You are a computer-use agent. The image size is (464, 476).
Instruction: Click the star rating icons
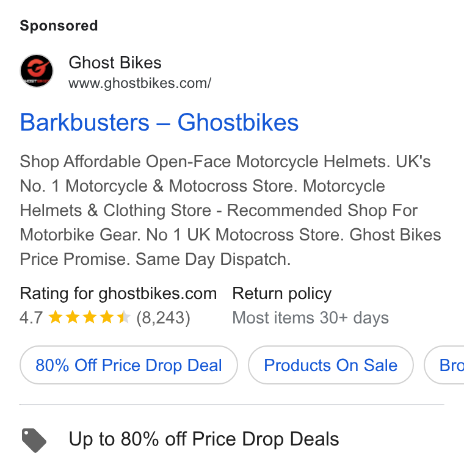tap(89, 317)
